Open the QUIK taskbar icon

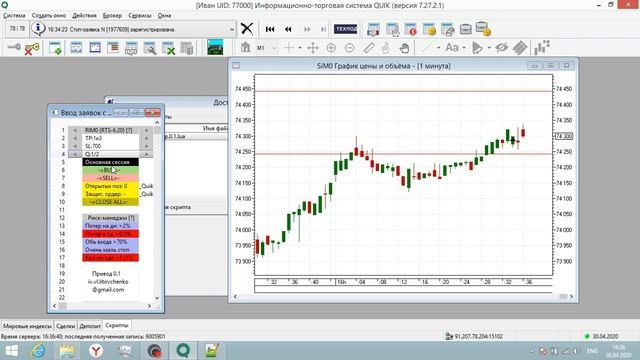(183, 351)
